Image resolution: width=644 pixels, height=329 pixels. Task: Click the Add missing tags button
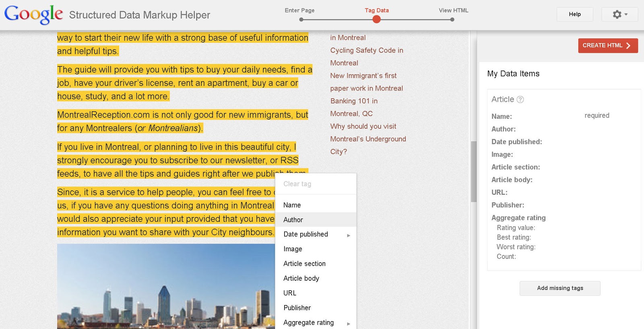(x=560, y=288)
